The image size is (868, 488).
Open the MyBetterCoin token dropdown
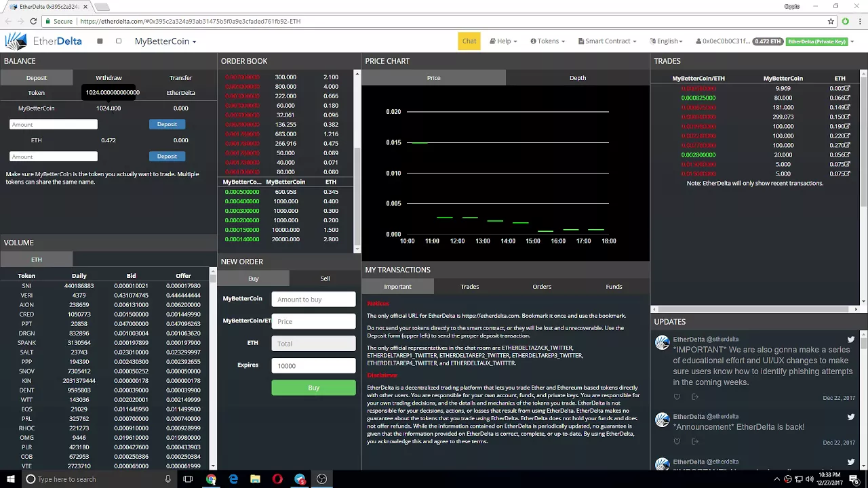(x=165, y=41)
